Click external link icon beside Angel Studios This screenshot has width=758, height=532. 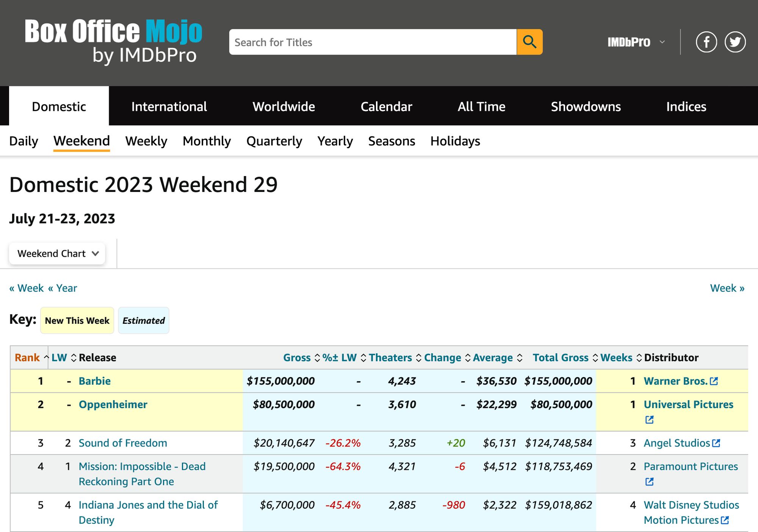(716, 443)
